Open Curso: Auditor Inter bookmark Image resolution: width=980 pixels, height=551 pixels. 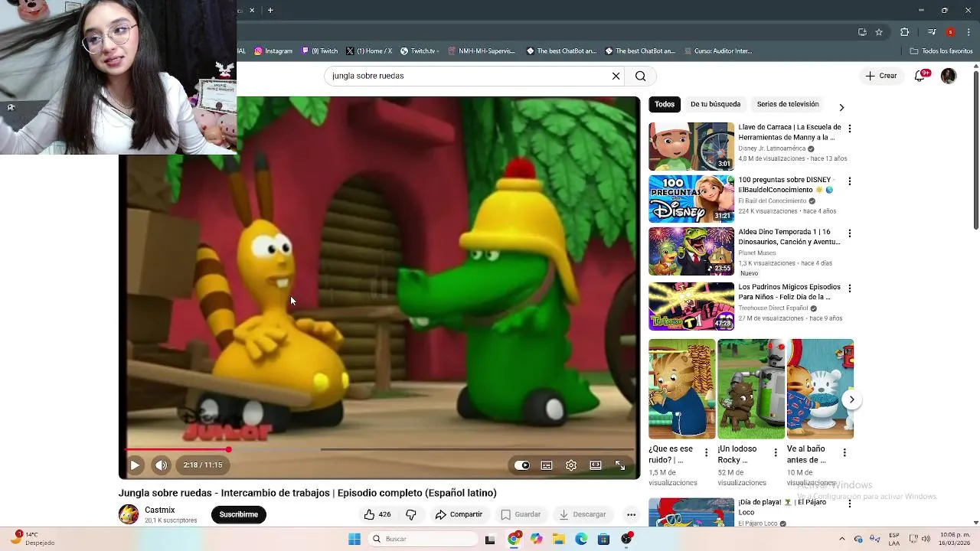[718, 51]
